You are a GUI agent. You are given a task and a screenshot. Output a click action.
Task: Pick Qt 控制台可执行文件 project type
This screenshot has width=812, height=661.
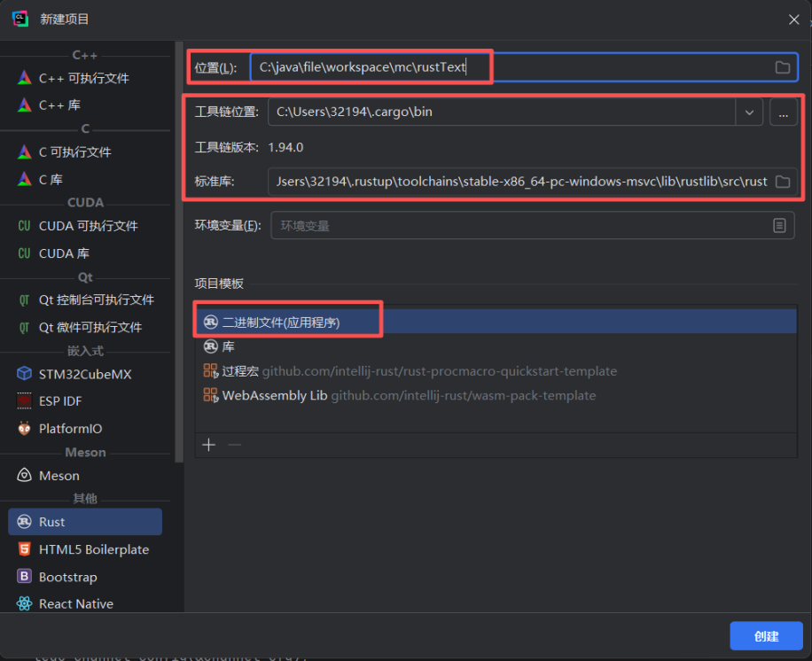[x=85, y=299]
